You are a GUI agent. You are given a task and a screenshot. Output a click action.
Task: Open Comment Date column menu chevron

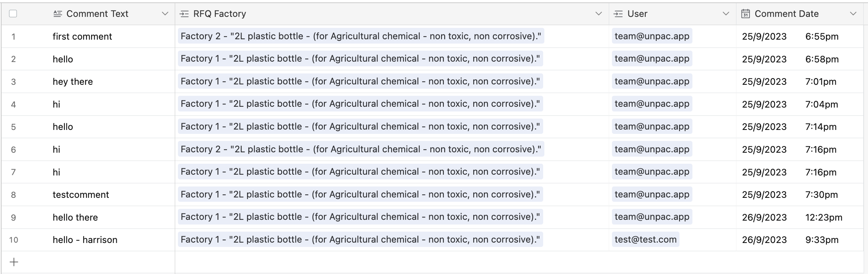pos(853,14)
